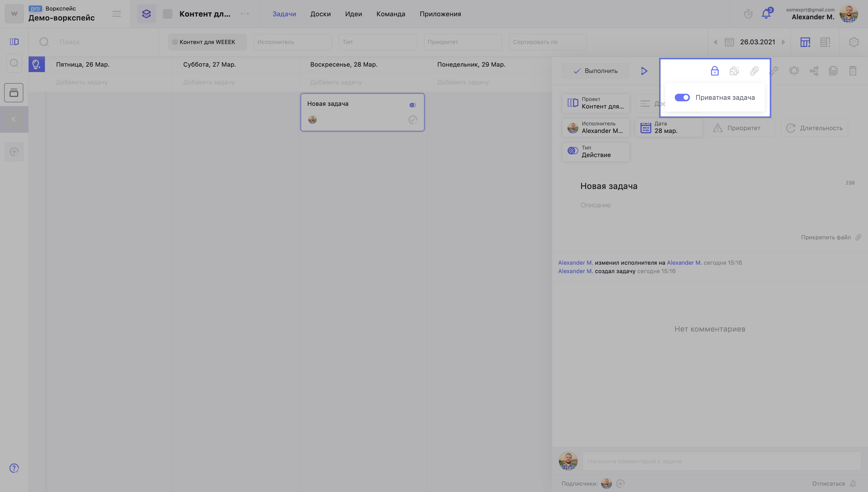The image size is (868, 492).
Task: Open the Тип filter dropdown
Action: point(378,42)
